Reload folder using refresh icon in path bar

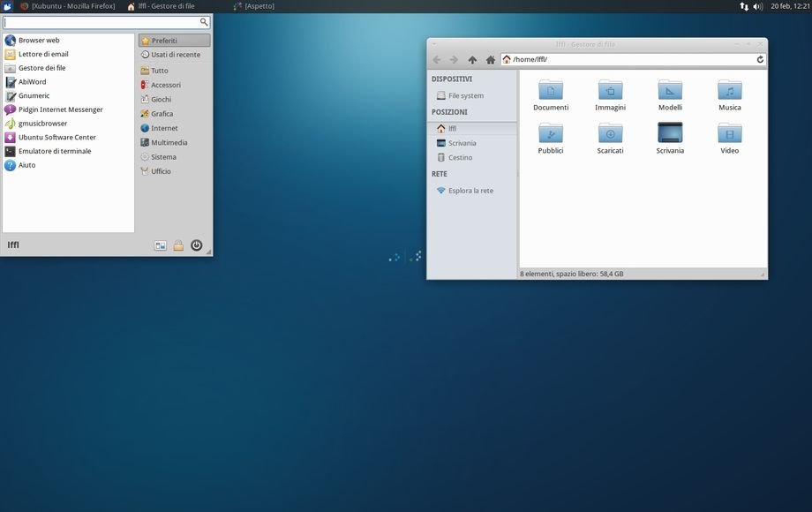(760, 60)
